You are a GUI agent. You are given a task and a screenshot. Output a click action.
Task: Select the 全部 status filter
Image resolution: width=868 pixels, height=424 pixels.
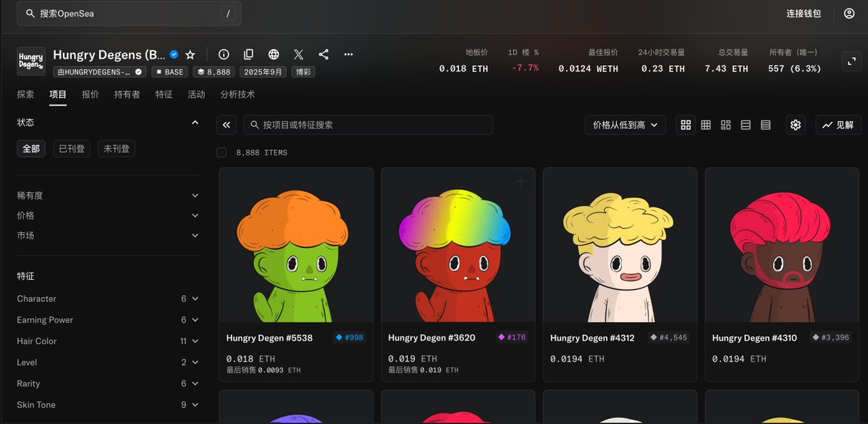point(31,149)
